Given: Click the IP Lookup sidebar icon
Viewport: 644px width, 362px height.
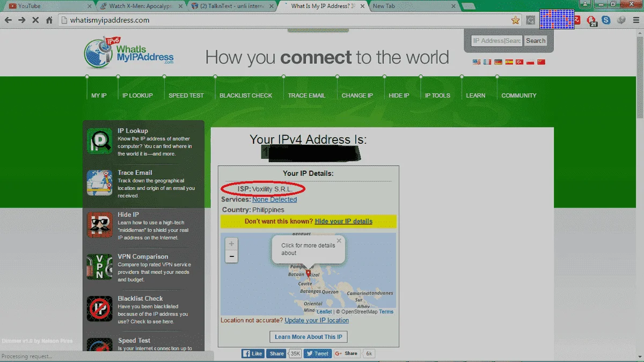Looking at the screenshot, I should pyautogui.click(x=100, y=141).
